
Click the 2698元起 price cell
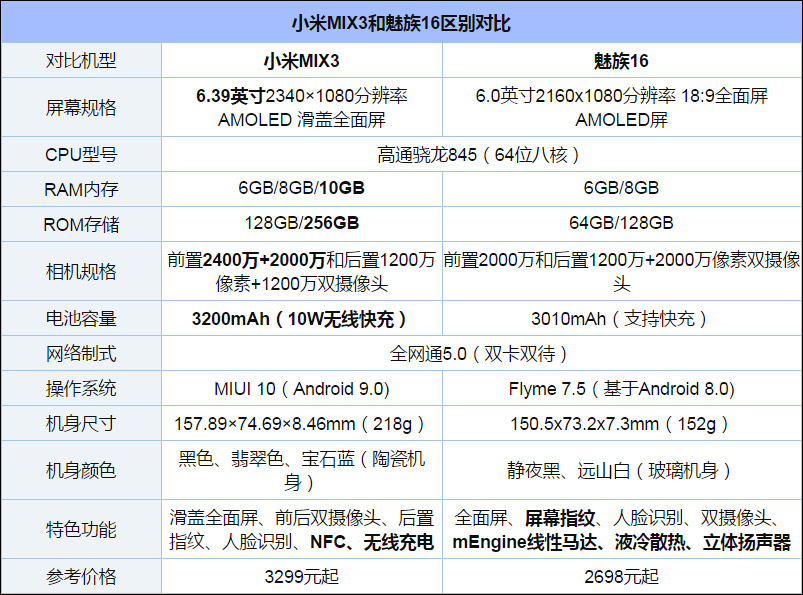(x=622, y=577)
